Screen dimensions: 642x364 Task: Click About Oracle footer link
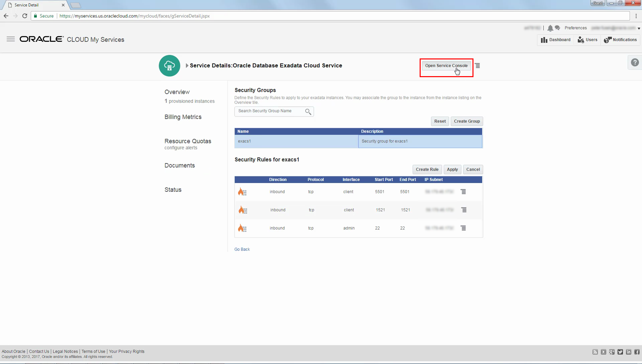coord(13,352)
